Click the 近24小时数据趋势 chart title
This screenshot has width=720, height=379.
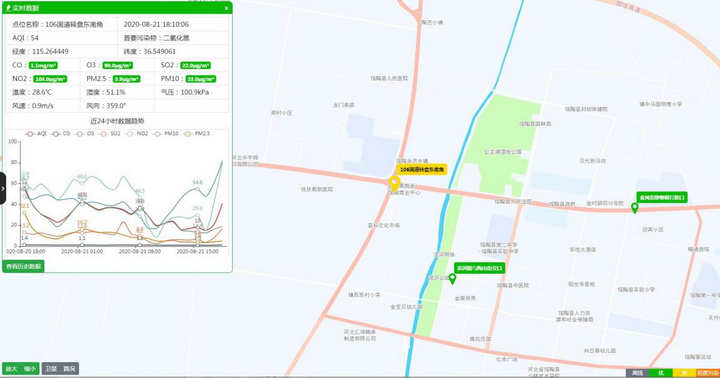(117, 121)
